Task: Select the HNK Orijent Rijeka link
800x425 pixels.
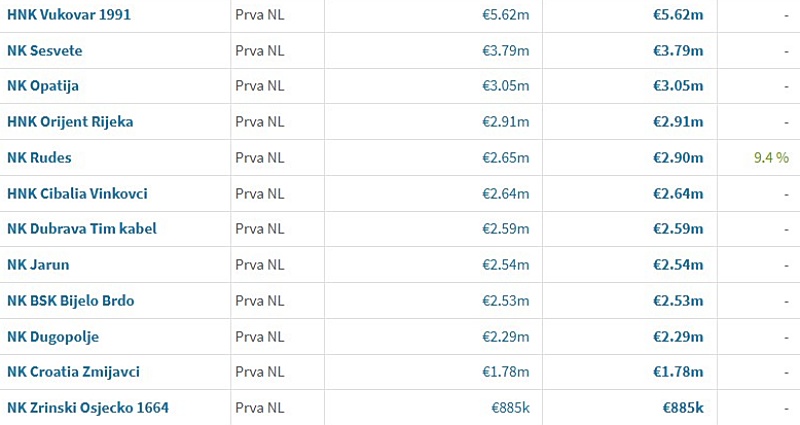Action: (70, 121)
